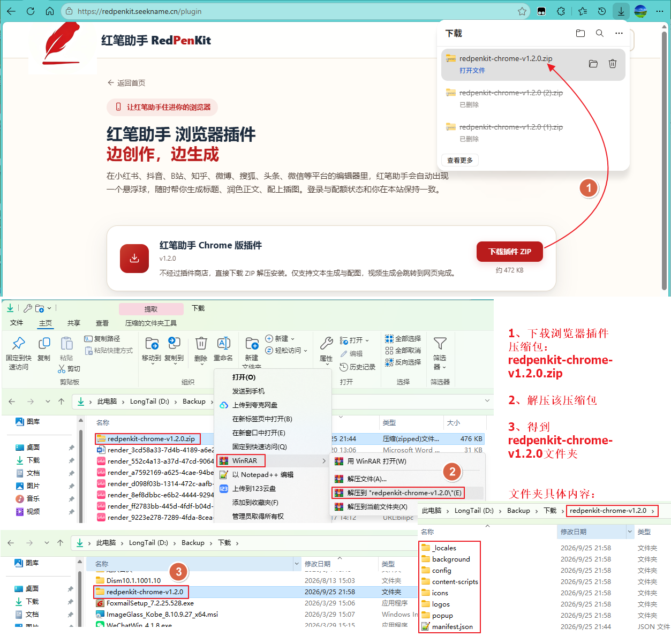Open 压缩的文件夹工具 ribbon tab
The height and width of the screenshot is (644, 671).
click(151, 323)
